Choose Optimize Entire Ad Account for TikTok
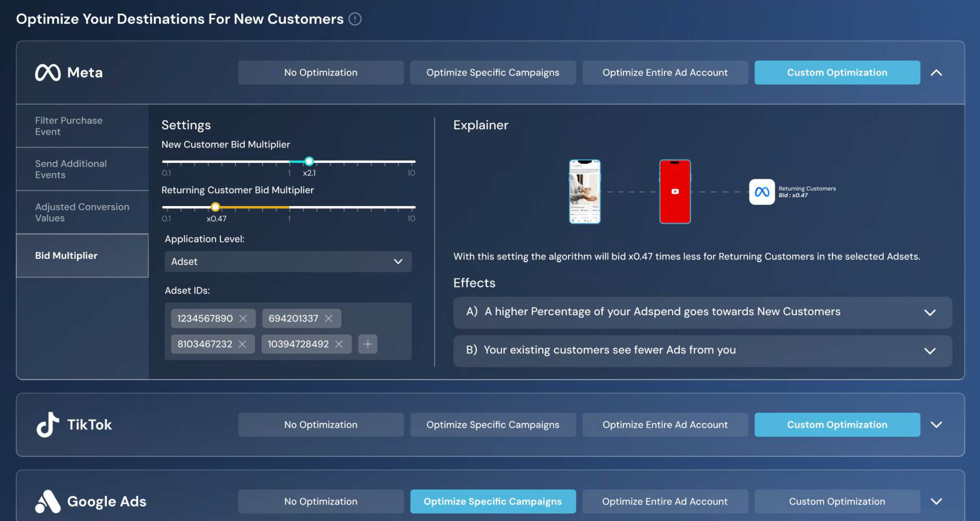 [665, 425]
